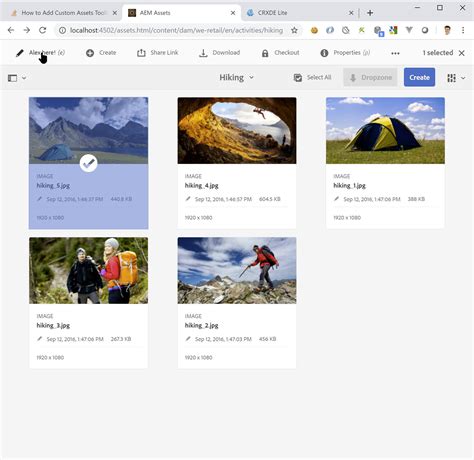The height and width of the screenshot is (460, 474).
Task: Click the 'Alex here!' pencil edit action
Action: pos(40,53)
